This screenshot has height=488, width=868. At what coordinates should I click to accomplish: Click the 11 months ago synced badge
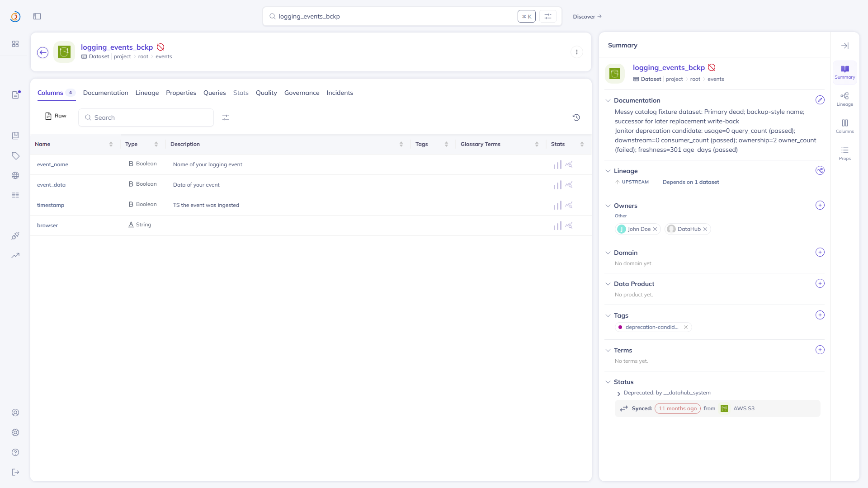coord(677,408)
